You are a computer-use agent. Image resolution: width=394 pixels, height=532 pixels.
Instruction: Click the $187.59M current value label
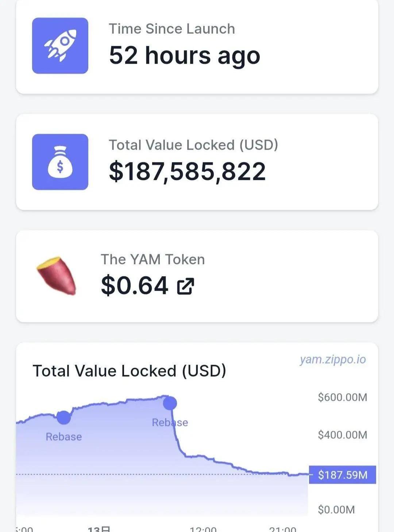(x=342, y=475)
